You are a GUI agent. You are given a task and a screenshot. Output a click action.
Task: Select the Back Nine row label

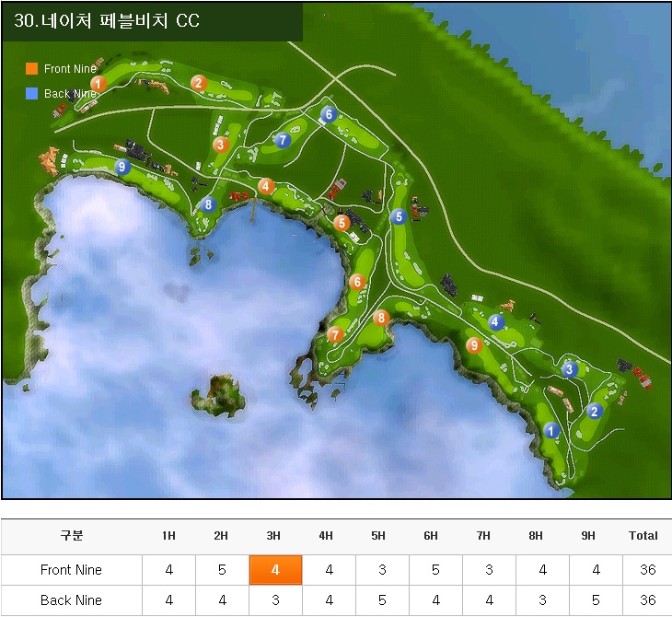[71, 600]
